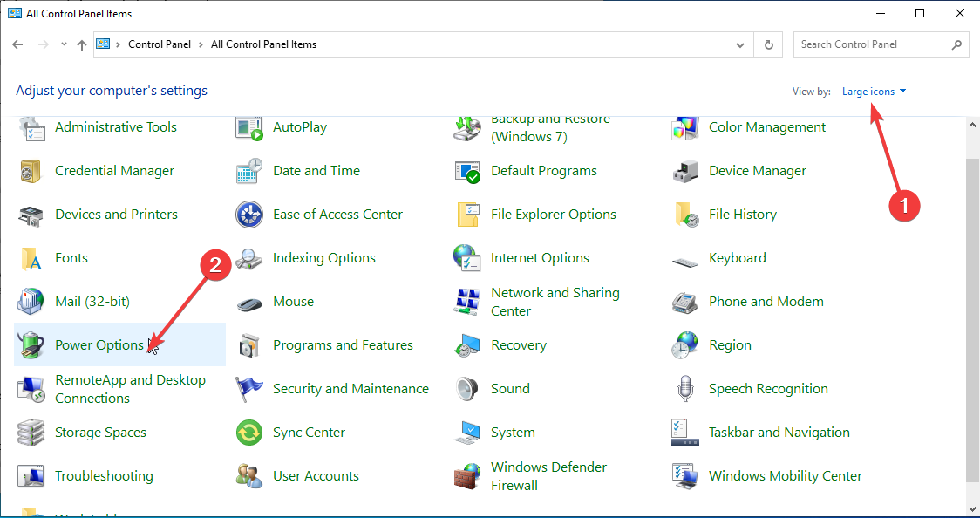Click the File Explorer Options icon

click(466, 215)
